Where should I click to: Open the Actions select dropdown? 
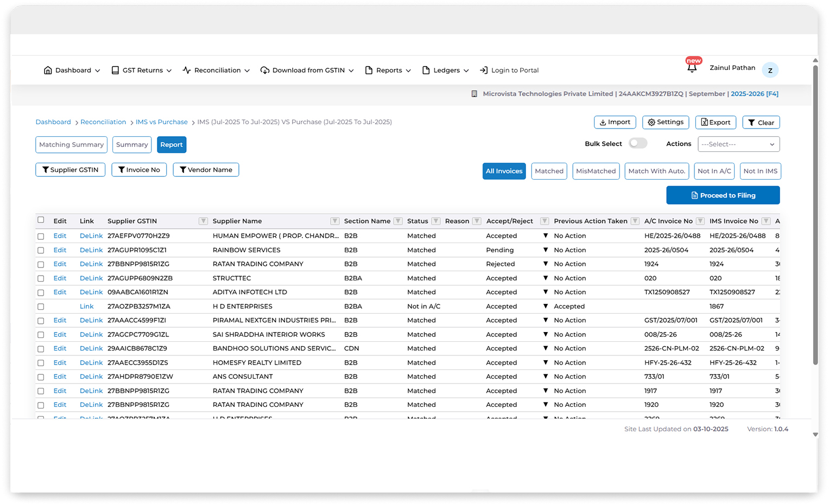pos(738,144)
